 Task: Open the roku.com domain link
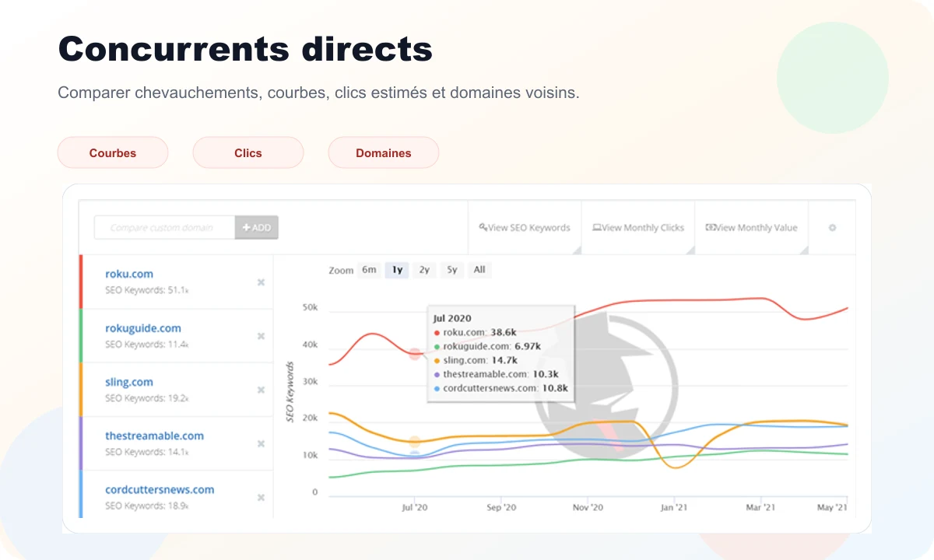129,274
